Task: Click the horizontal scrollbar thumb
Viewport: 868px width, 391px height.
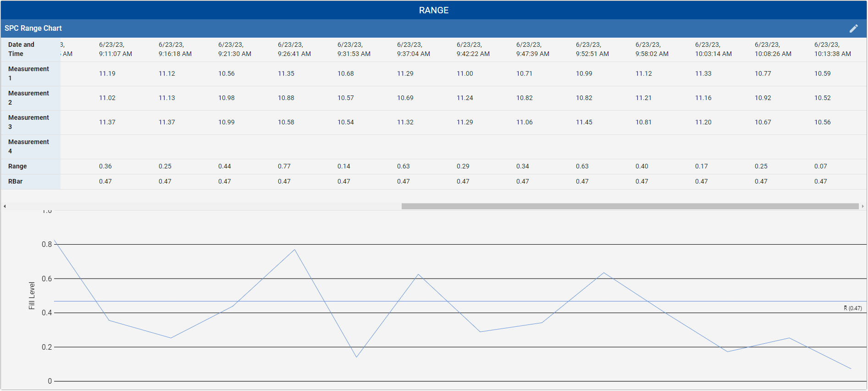Action: (630, 207)
